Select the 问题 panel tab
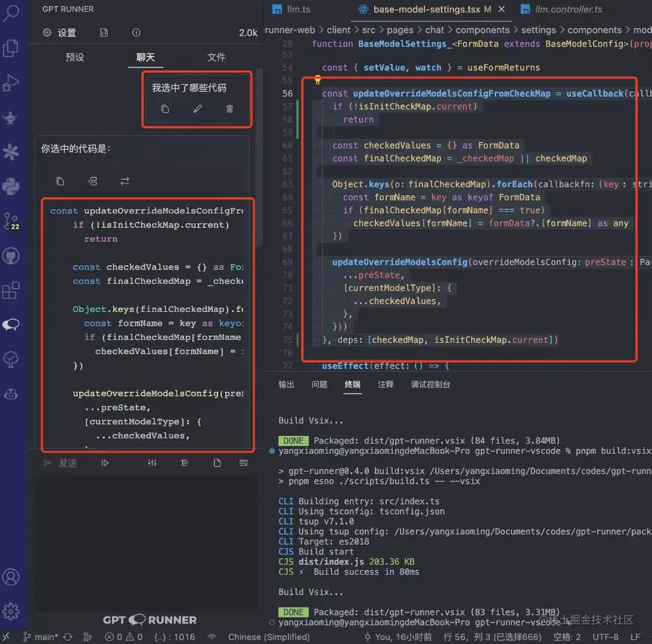 point(319,385)
